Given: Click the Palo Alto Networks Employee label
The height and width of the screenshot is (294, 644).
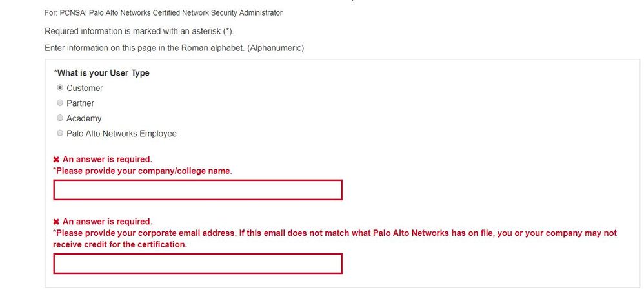Looking at the screenshot, I should (121, 134).
